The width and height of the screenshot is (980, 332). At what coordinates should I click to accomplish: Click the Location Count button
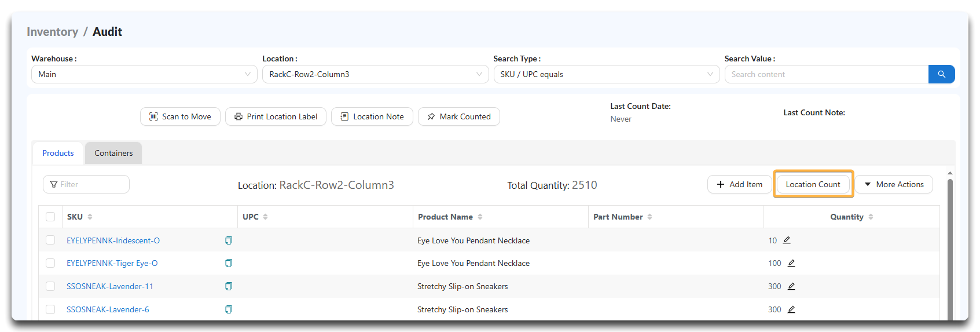pos(813,184)
